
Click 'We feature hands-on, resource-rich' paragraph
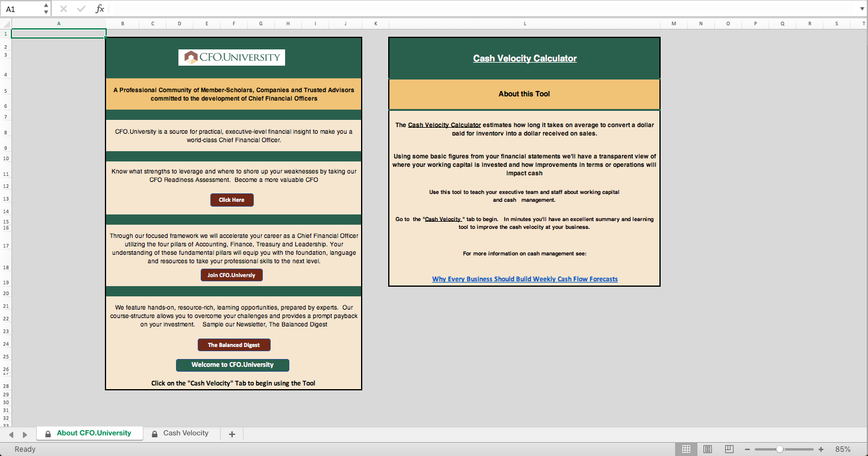pyautogui.click(x=234, y=316)
